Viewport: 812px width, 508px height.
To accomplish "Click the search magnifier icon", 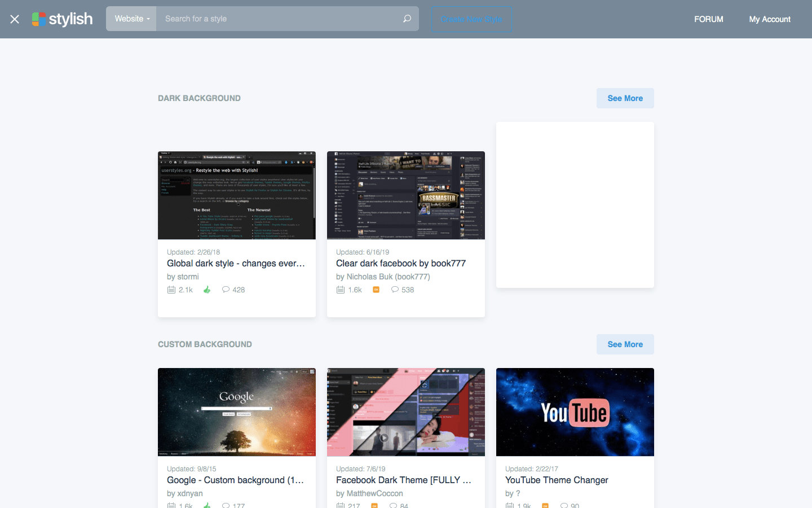I will pyautogui.click(x=407, y=19).
